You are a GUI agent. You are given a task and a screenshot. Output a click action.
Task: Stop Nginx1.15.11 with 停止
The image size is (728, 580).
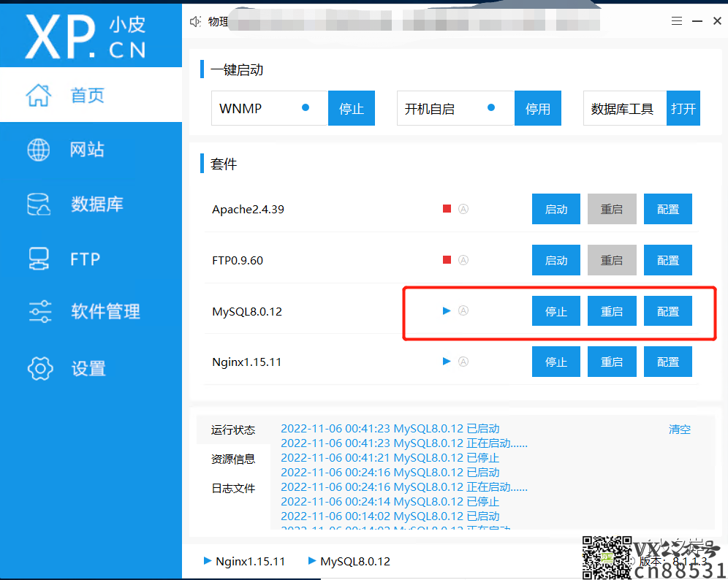pos(556,362)
